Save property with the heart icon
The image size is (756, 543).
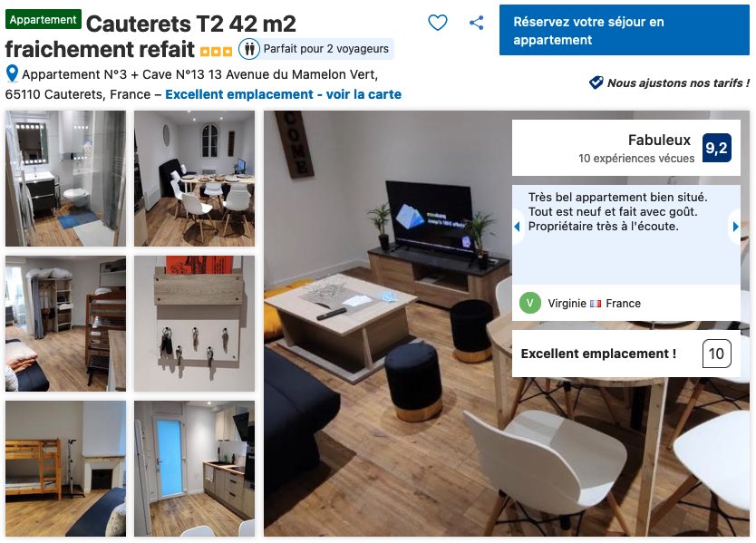pyautogui.click(x=437, y=22)
